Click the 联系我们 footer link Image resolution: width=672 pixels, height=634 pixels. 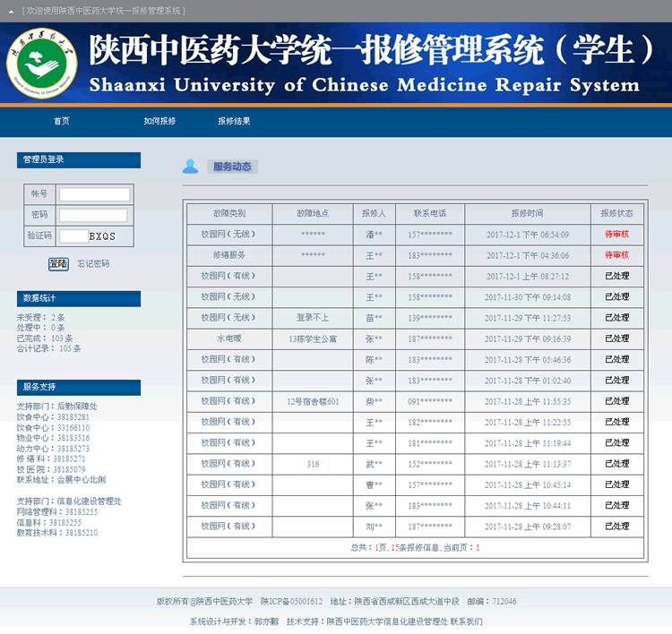[x=466, y=621]
